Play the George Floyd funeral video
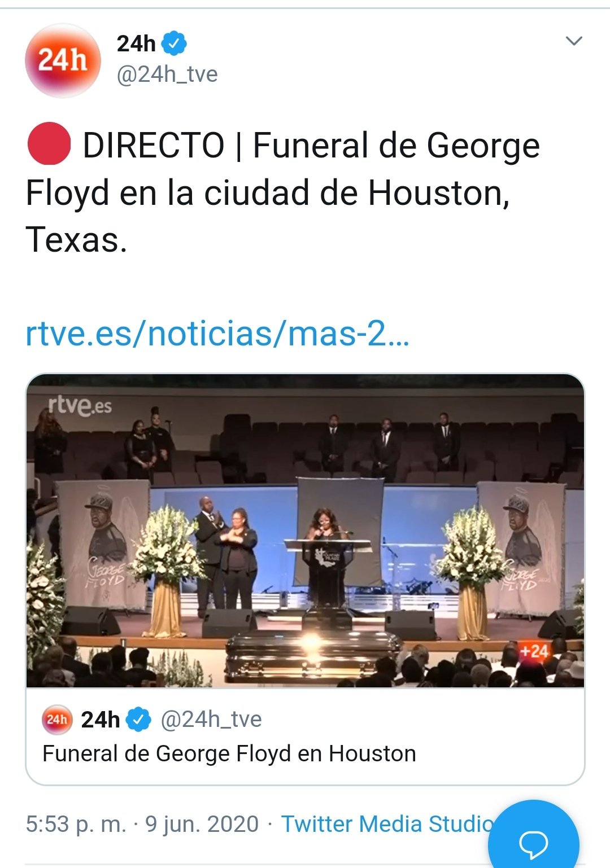Image resolution: width=610 pixels, height=868 pixels. (x=305, y=531)
